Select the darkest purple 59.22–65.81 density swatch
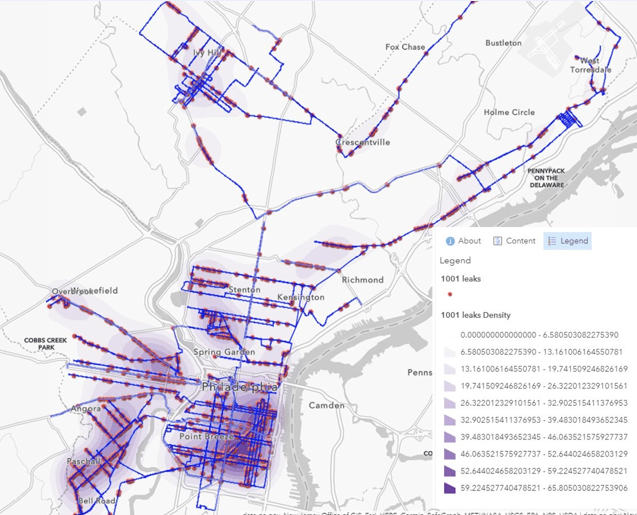 click(x=451, y=489)
